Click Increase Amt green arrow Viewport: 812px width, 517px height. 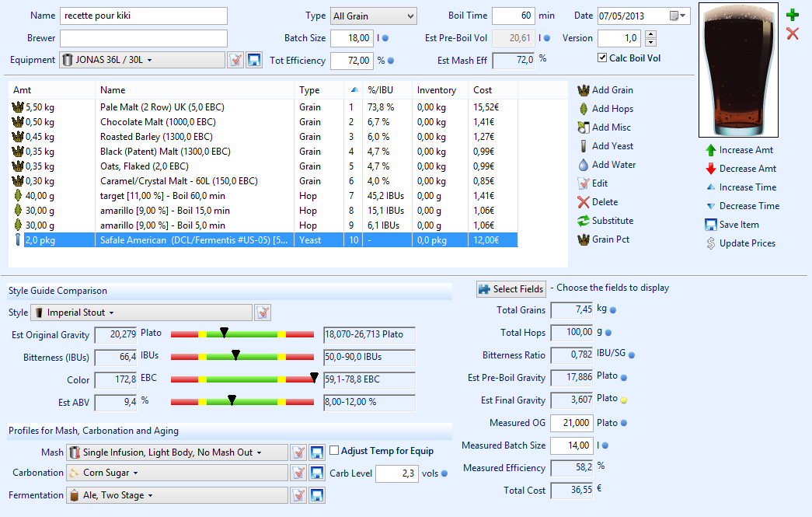[x=710, y=150]
